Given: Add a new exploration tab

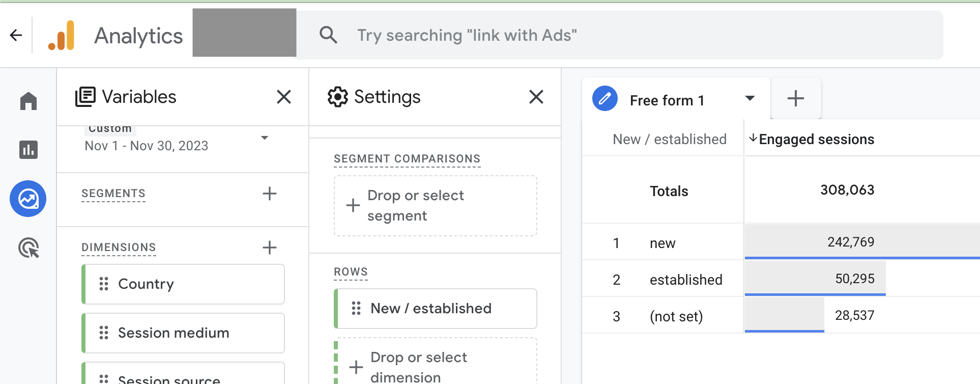Looking at the screenshot, I should [x=796, y=98].
